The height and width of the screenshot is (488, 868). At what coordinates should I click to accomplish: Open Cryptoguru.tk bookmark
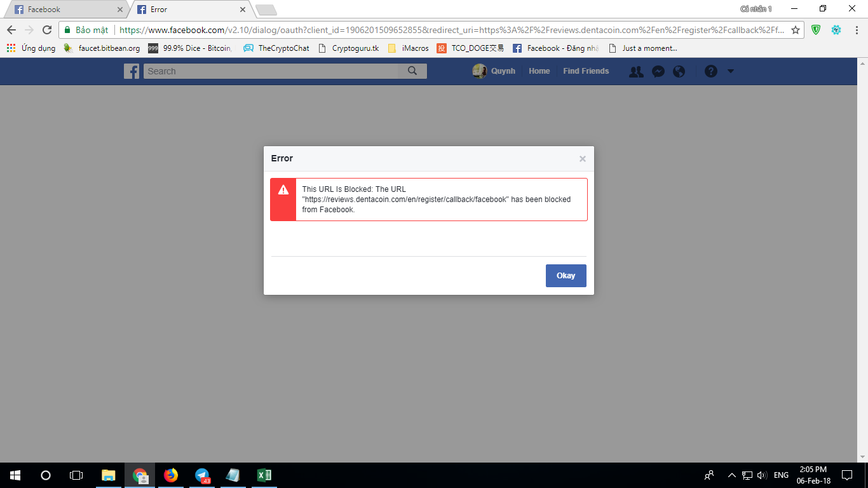(x=348, y=48)
